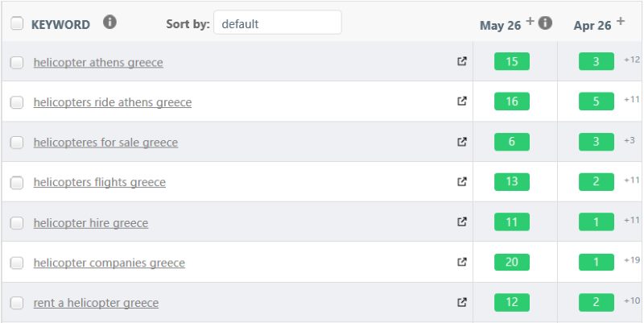This screenshot has height=323, width=644.
Task: Expand the plus next to Apr 26
Action: 620,21
